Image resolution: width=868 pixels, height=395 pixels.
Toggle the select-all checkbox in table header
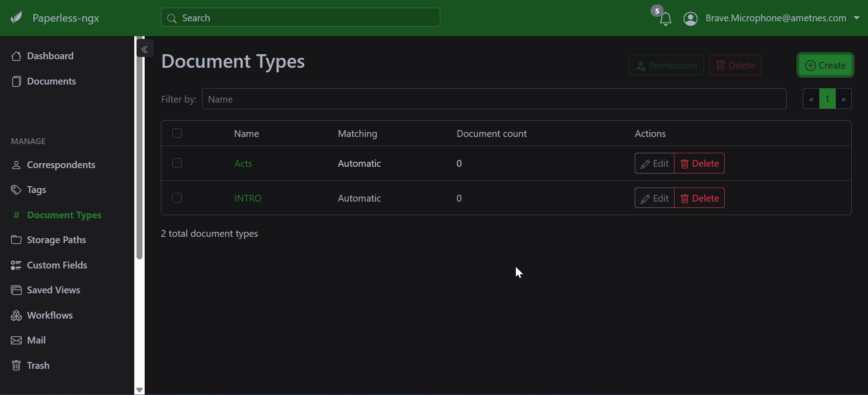tap(177, 133)
